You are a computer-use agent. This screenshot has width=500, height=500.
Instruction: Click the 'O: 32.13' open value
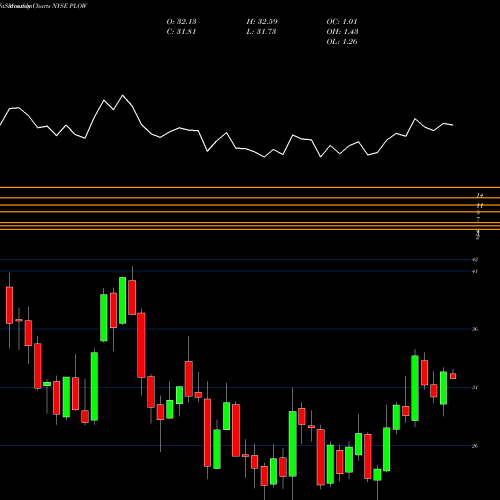[x=181, y=22]
